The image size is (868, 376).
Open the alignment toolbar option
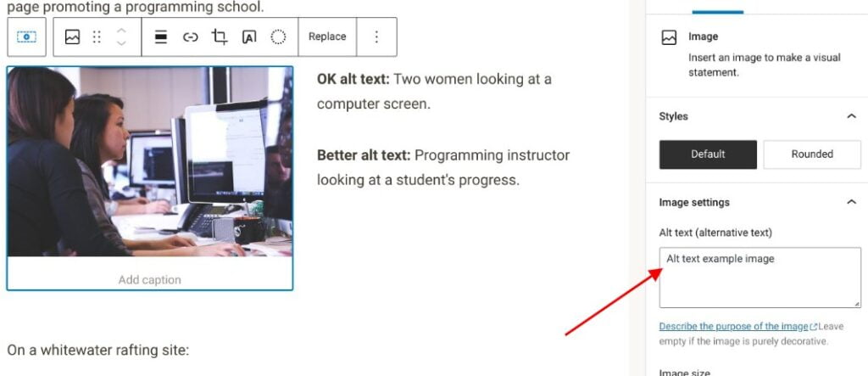(161, 37)
